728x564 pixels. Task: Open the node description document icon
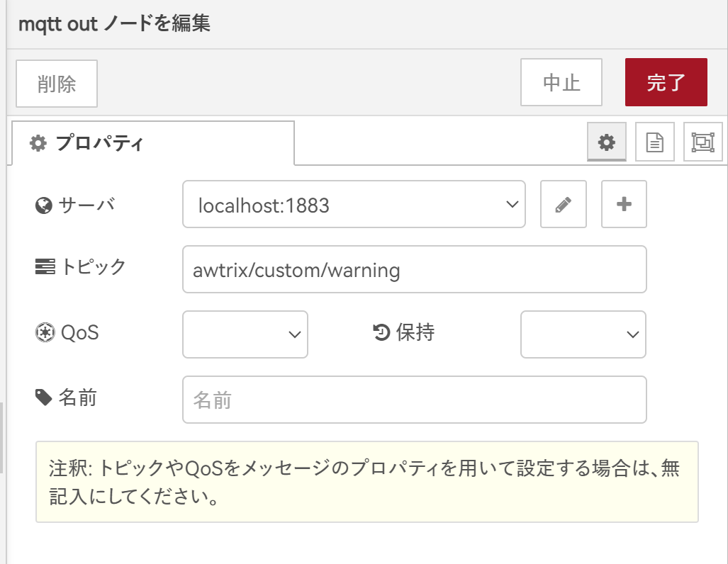[x=654, y=142]
